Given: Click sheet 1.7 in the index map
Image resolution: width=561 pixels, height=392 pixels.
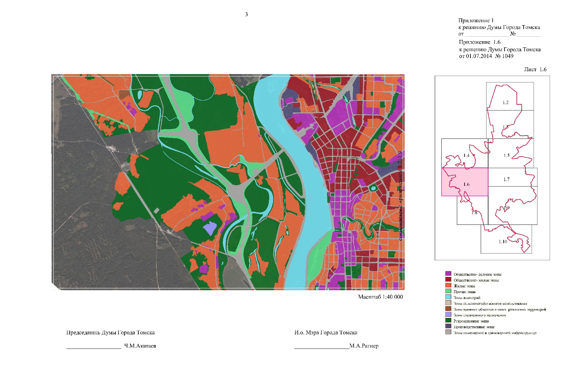Looking at the screenshot, I should click(513, 177).
